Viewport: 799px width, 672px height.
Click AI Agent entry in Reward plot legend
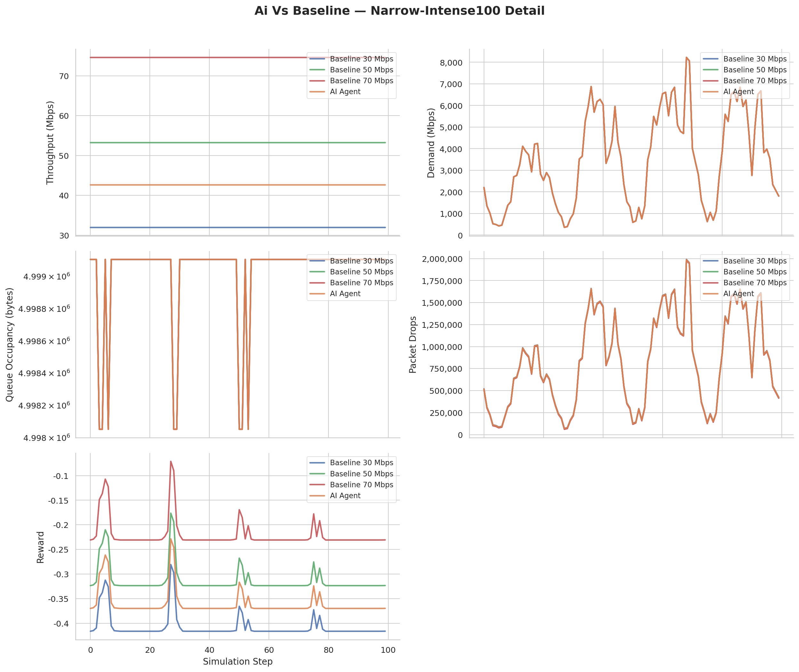pos(345,496)
